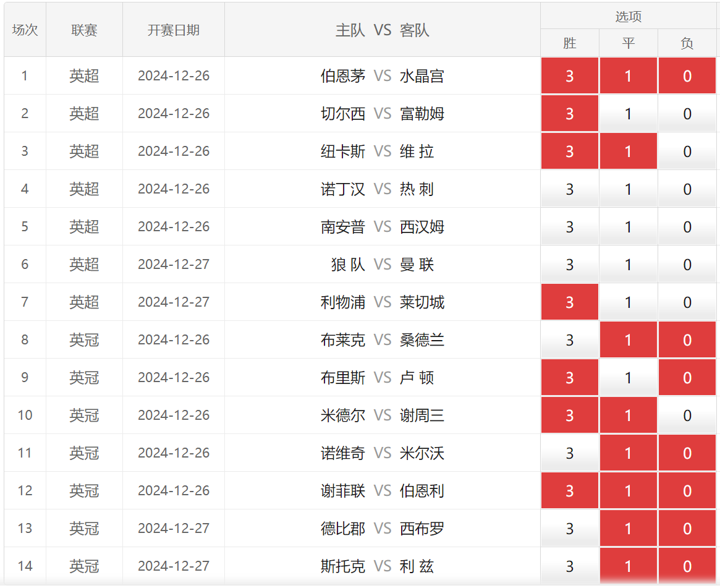
Task: Click team name 利物浦 in match 7
Action: pyautogui.click(x=342, y=302)
